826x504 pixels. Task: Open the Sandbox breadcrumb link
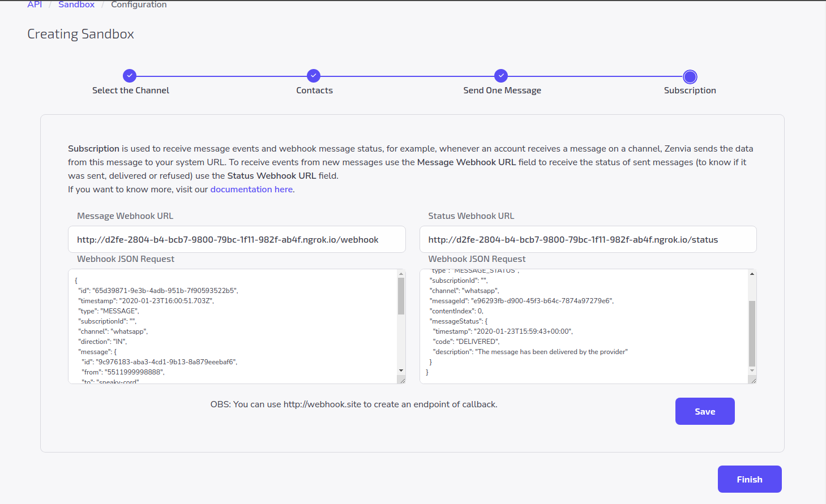click(x=76, y=5)
